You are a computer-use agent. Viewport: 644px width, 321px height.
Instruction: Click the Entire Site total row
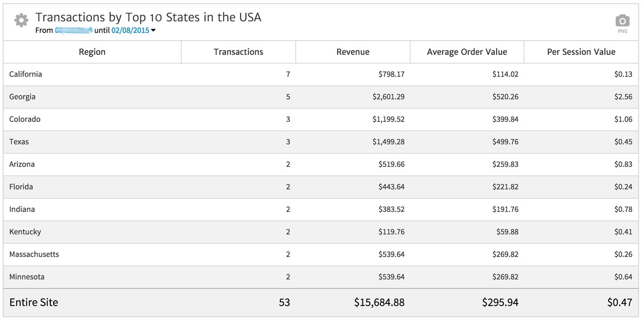pos(34,302)
